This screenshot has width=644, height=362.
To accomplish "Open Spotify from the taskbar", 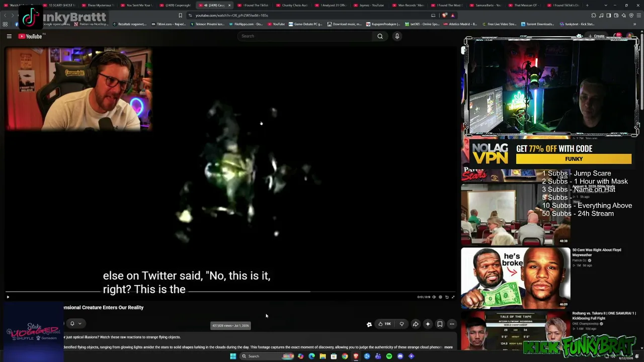I will [389, 356].
